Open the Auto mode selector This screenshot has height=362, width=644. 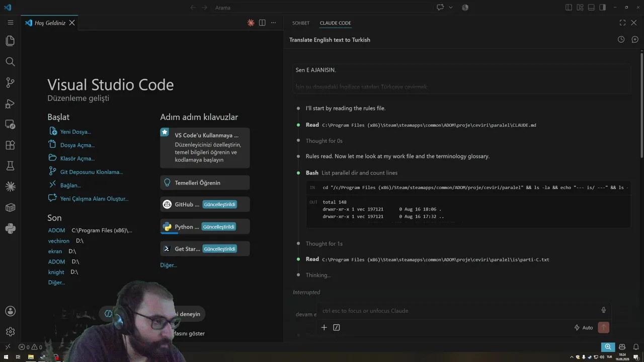pos(584,327)
